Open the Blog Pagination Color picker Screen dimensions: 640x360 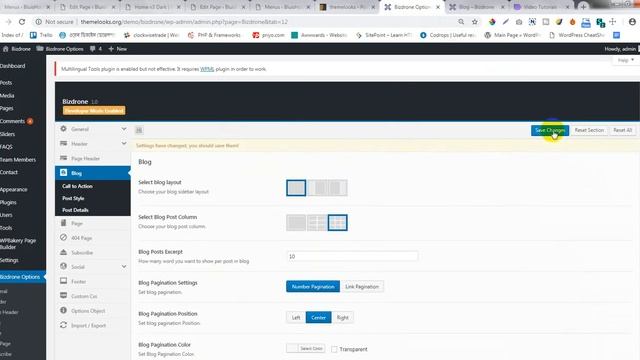[306, 348]
